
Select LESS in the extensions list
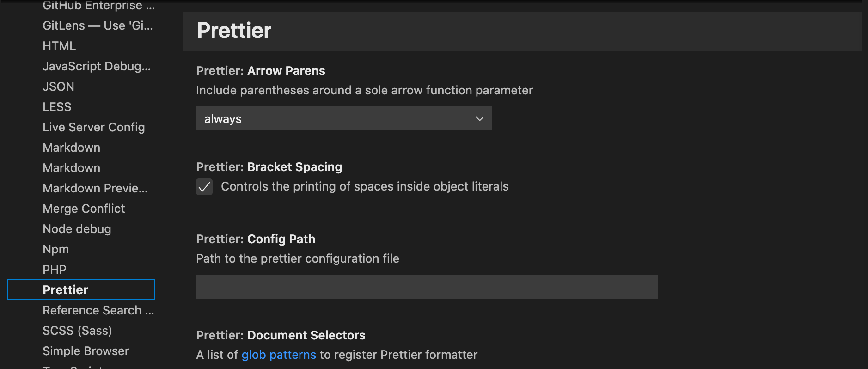pyautogui.click(x=57, y=107)
